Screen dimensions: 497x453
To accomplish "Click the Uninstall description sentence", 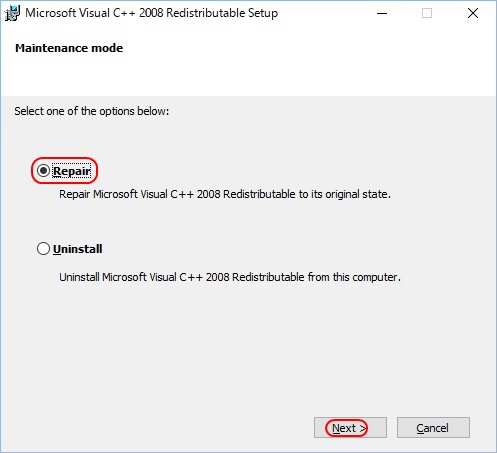I will [230, 277].
